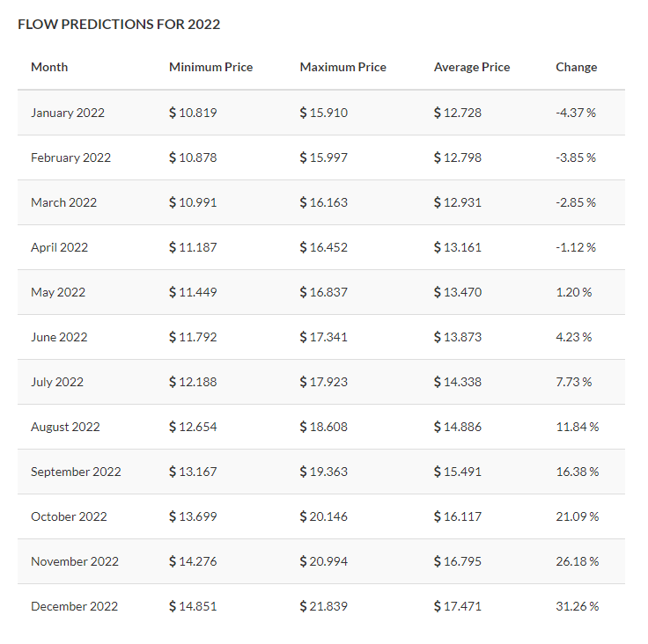This screenshot has width=648, height=644.
Task: Click the Maximum Price column header
Action: click(342, 67)
